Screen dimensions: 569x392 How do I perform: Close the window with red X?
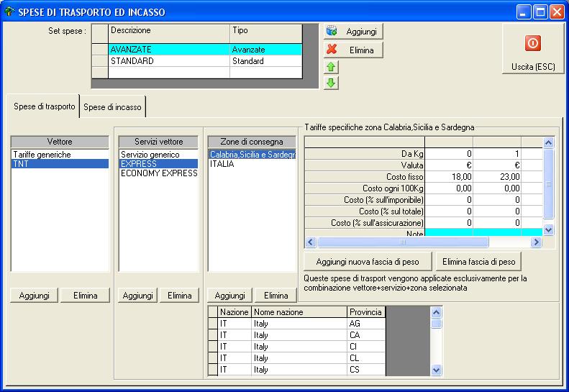(557, 12)
